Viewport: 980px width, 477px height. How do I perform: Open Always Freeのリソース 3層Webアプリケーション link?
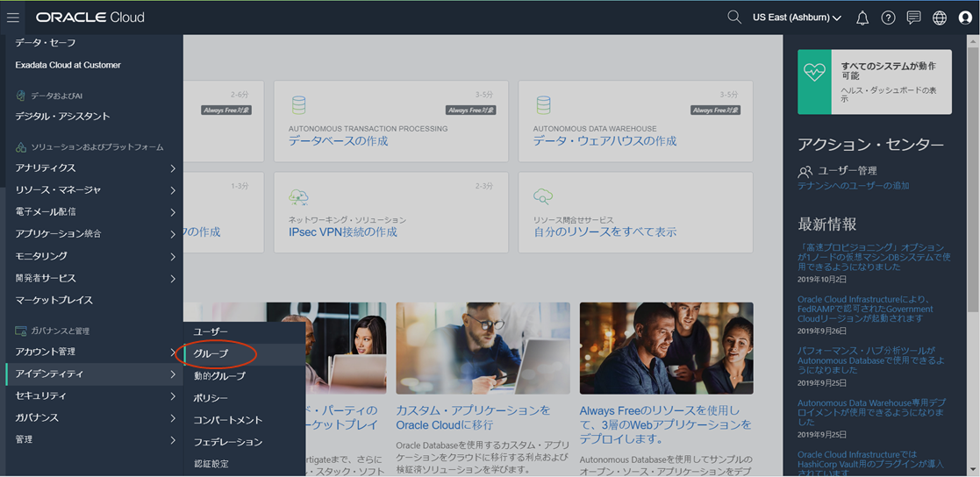pyautogui.click(x=666, y=425)
